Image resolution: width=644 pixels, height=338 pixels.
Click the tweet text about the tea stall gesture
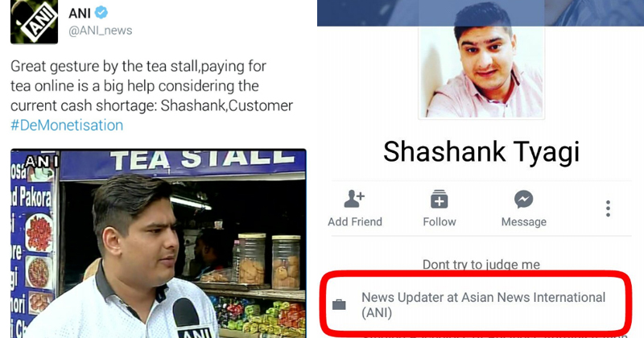coord(151,86)
